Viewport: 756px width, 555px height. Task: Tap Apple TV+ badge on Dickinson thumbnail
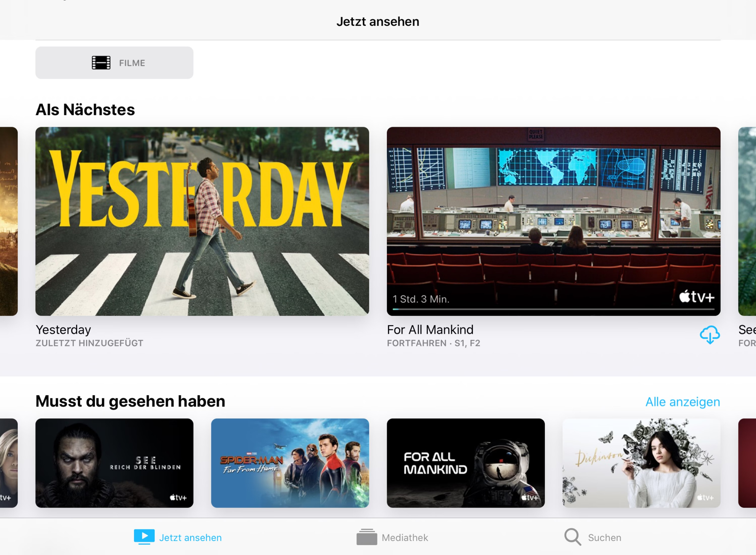point(705,497)
